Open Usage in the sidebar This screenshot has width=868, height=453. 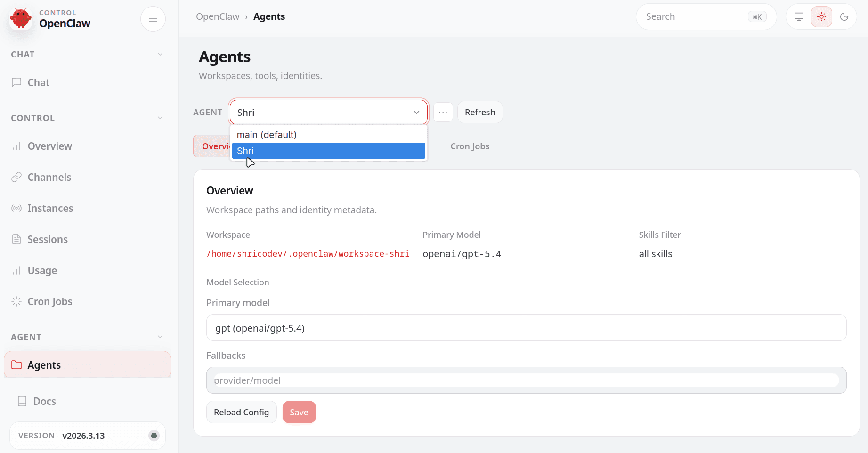point(87,270)
